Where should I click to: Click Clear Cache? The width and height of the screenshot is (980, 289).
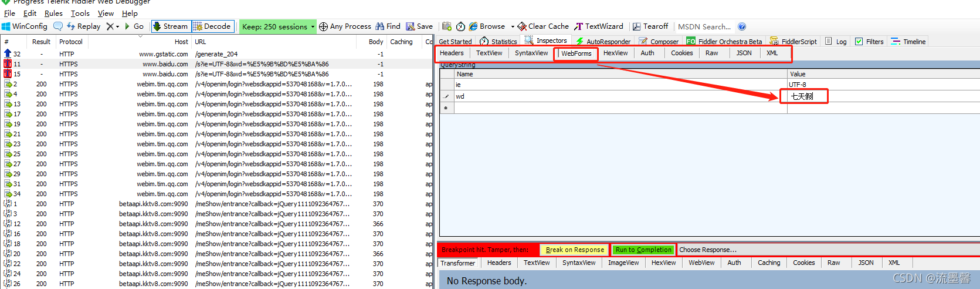pos(543,26)
